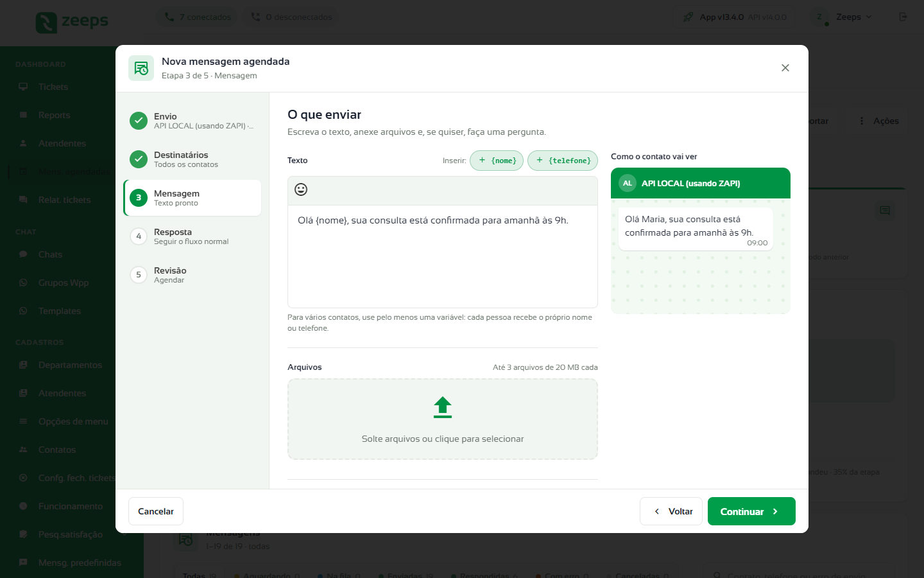Click the chat icon on the background card
Screen dimensions: 924x578
[885, 211]
